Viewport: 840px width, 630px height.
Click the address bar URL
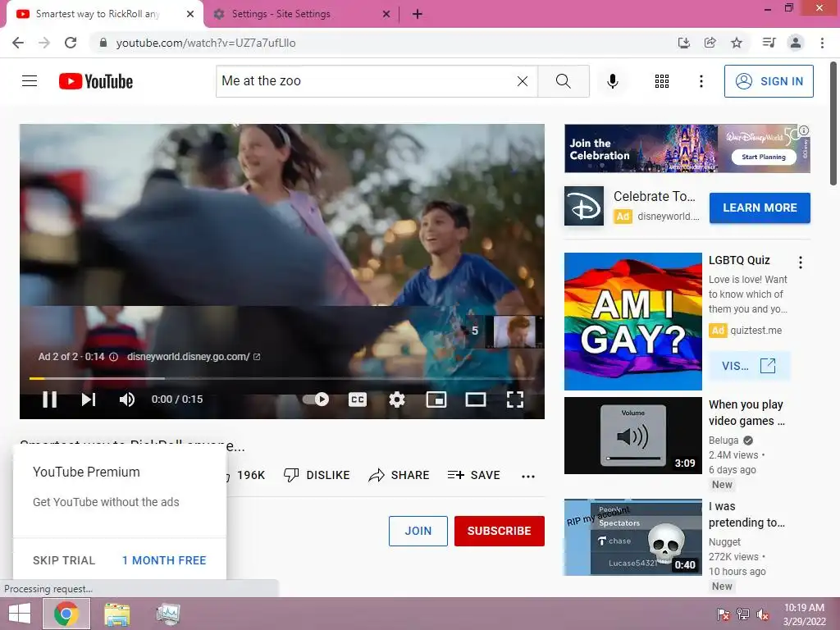[206, 43]
